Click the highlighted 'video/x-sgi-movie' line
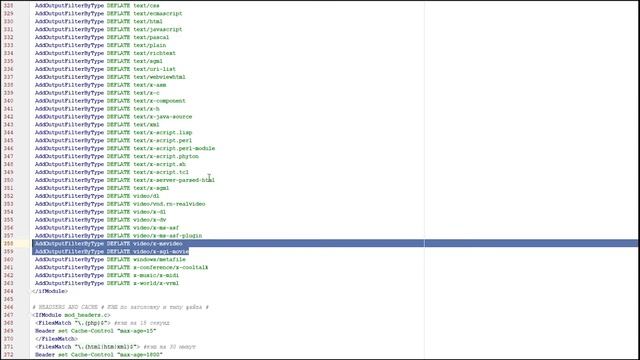Screen dimensions: 640x360 [x=112, y=251]
